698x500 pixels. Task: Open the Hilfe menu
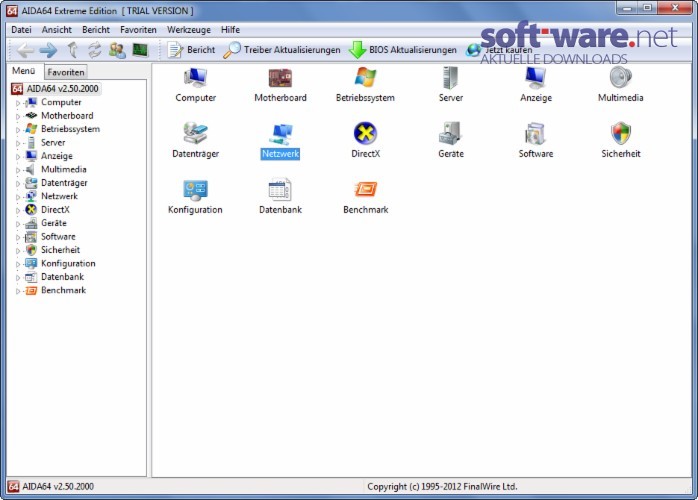tap(230, 30)
